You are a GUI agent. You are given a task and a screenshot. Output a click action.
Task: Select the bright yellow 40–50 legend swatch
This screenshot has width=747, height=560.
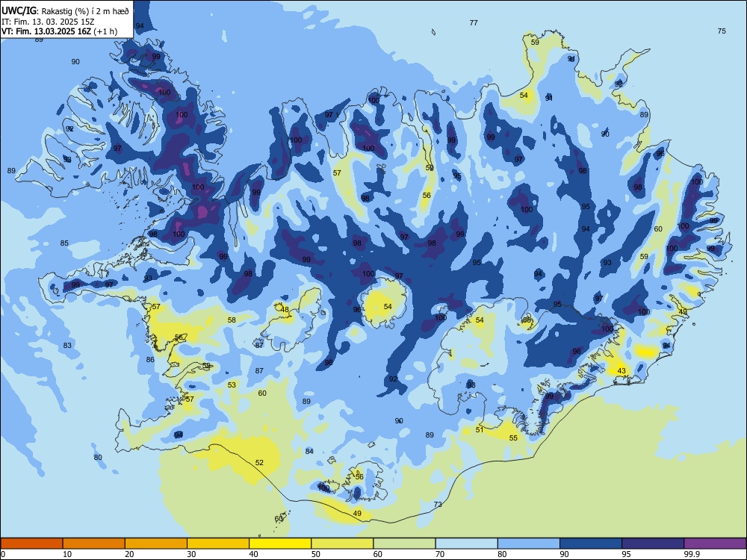(x=280, y=544)
